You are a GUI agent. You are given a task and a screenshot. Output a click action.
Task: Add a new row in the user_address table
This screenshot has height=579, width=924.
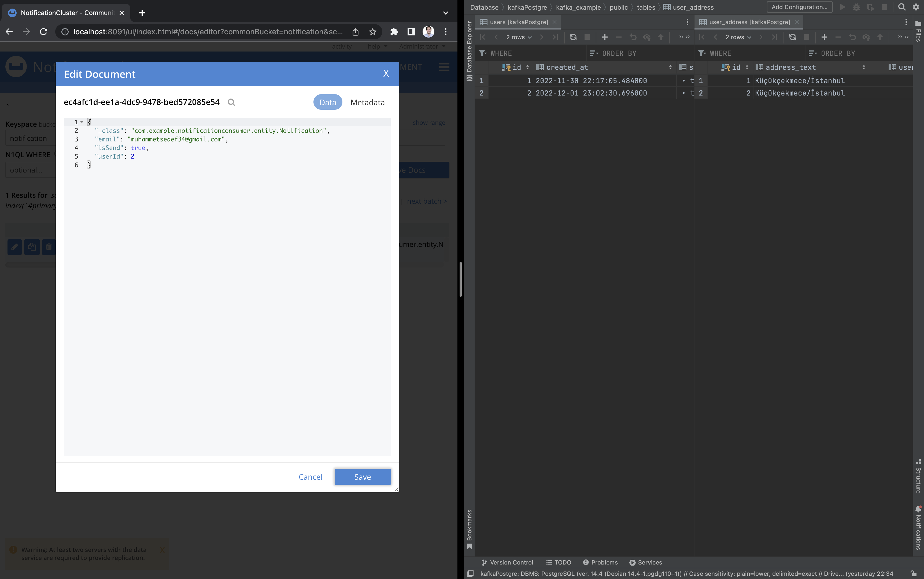click(824, 37)
